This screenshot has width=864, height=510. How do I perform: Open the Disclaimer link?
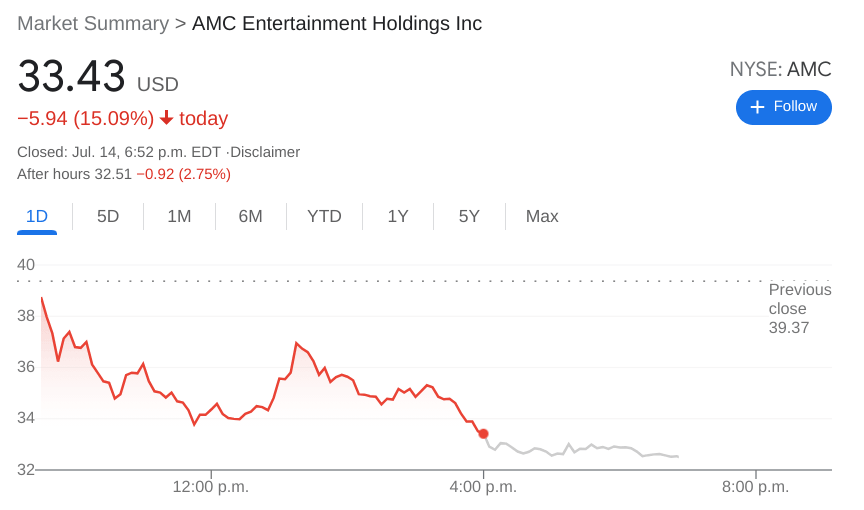[x=265, y=152]
